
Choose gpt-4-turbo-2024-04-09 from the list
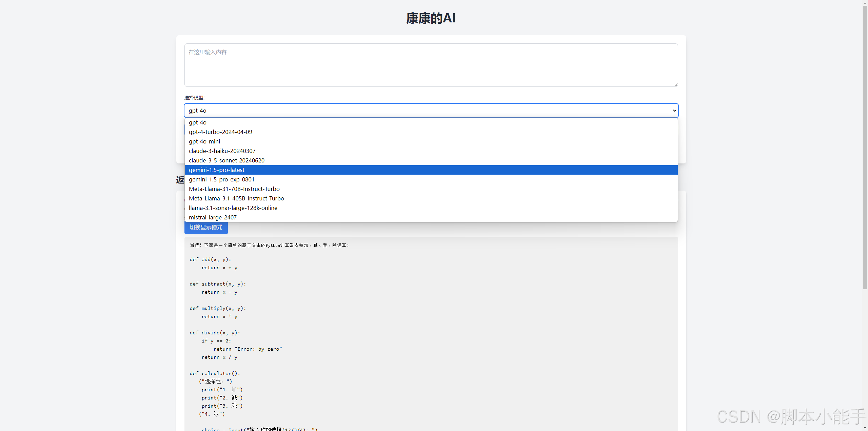tap(220, 132)
